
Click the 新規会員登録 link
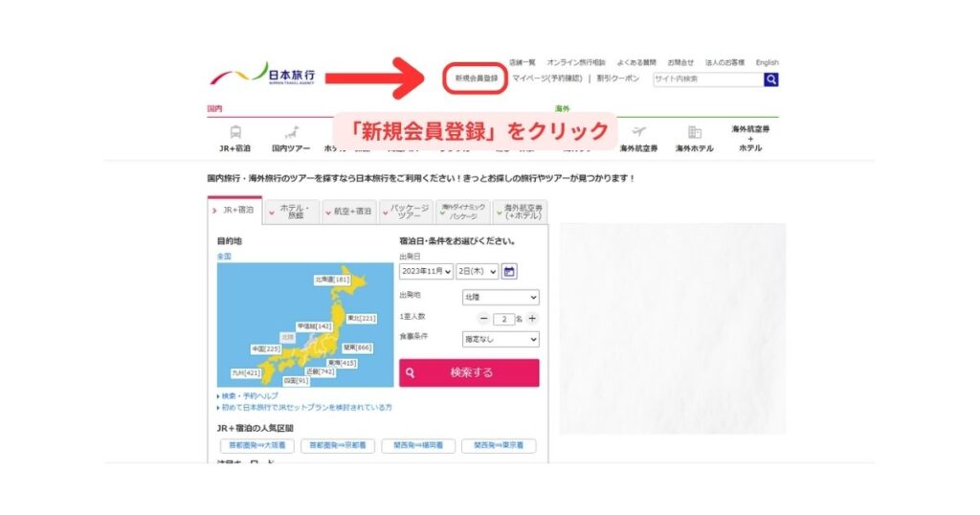click(477, 78)
